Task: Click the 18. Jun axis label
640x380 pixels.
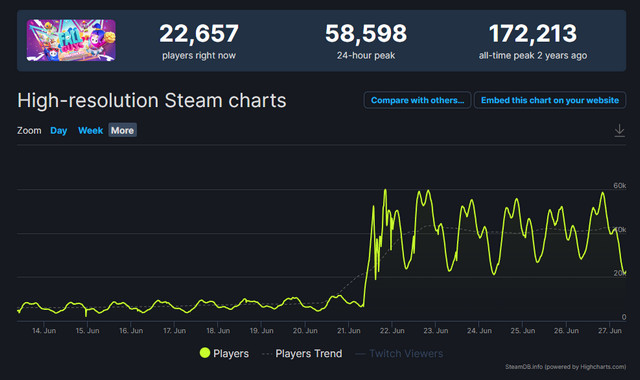Action: tap(218, 331)
